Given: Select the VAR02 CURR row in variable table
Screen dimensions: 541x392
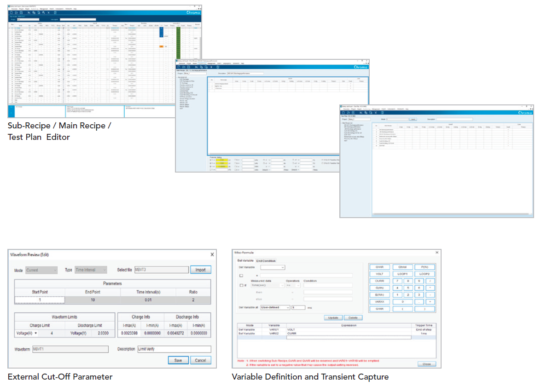Looking at the screenshot, I should pyautogui.click(x=337, y=334).
